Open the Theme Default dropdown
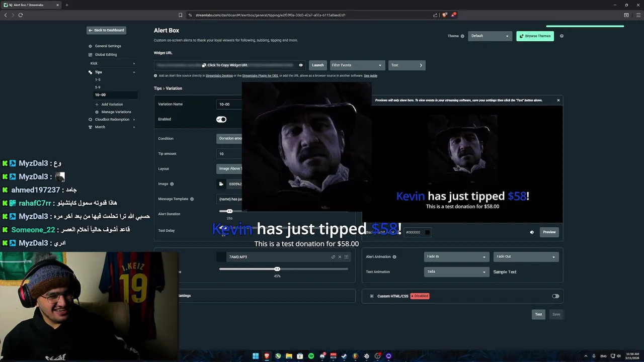The image size is (644, 362). (x=490, y=36)
